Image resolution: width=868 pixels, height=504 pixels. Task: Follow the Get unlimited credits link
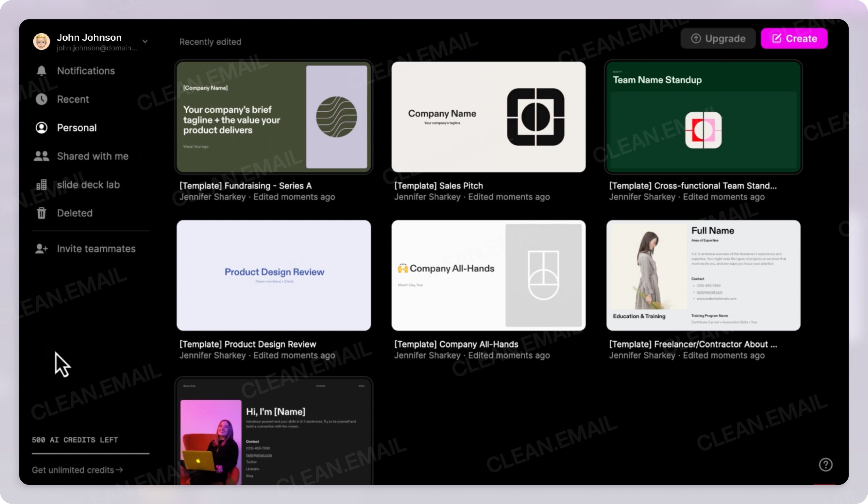77,470
